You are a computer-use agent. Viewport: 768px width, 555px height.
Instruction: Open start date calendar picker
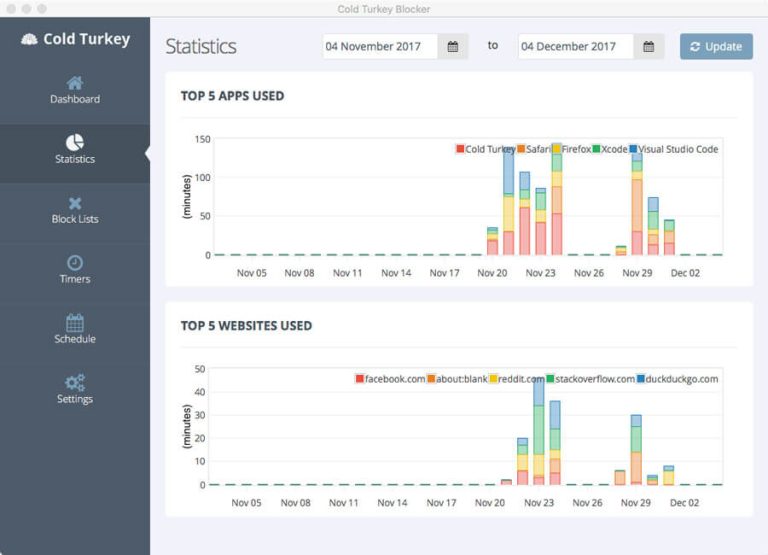pos(453,47)
